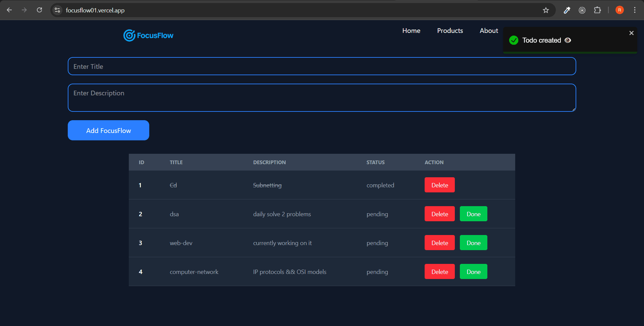This screenshot has height=326, width=644.
Task: View site information icon in address bar
Action: click(57, 10)
